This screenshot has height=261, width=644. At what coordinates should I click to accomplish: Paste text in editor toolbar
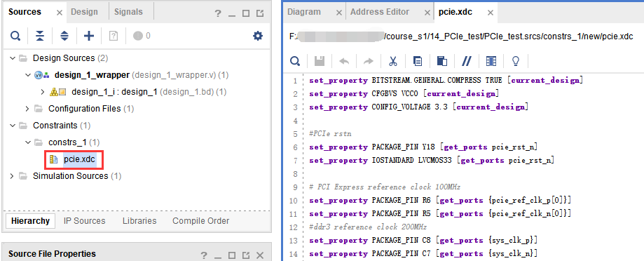442,62
